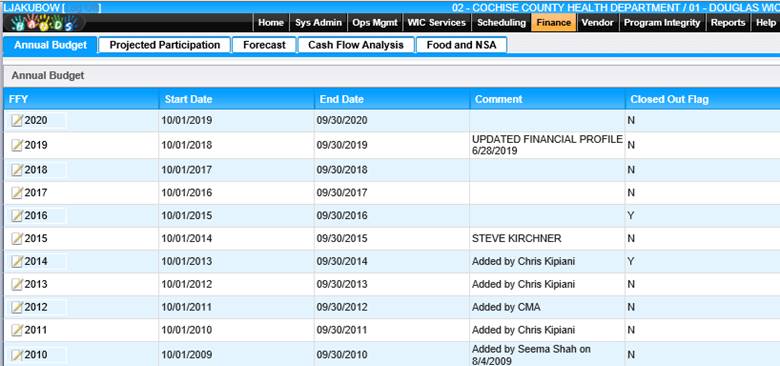This screenshot has width=780, height=366.
Task: Open the Reports menu
Action: point(728,22)
